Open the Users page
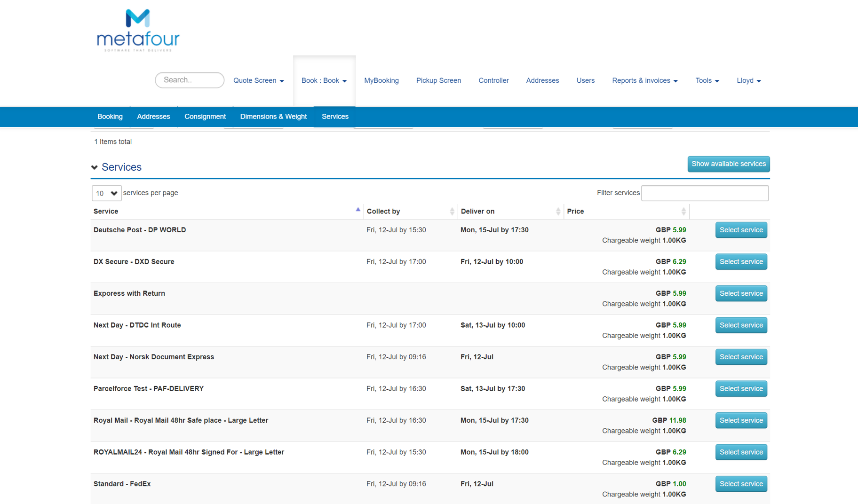 click(x=586, y=80)
